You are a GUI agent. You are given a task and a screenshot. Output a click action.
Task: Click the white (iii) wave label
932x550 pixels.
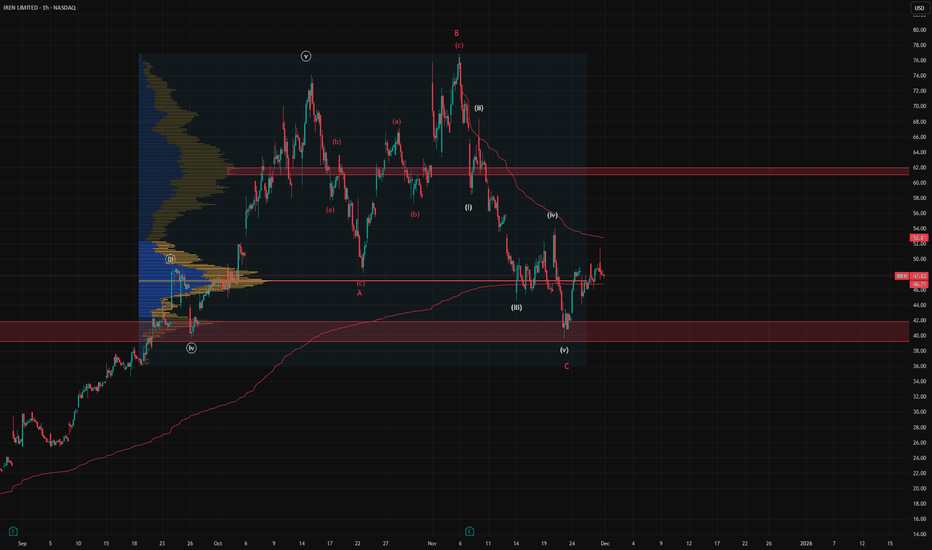[x=516, y=307]
